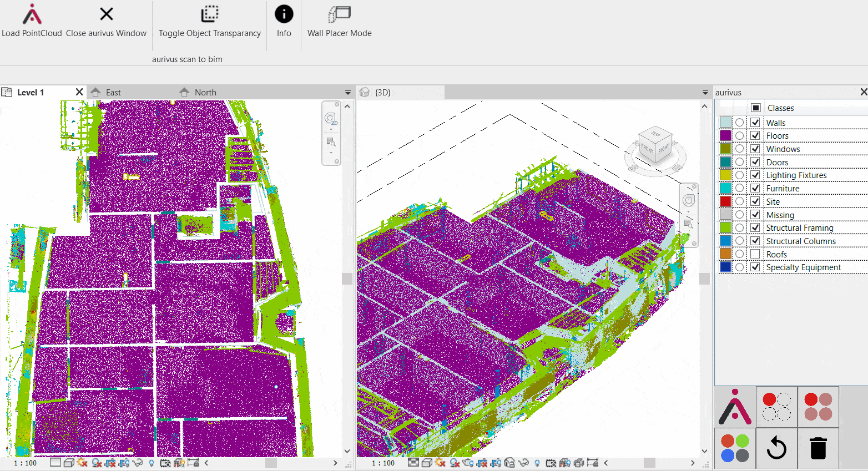
Task: Toggle the master Classes checkbox
Action: point(755,108)
